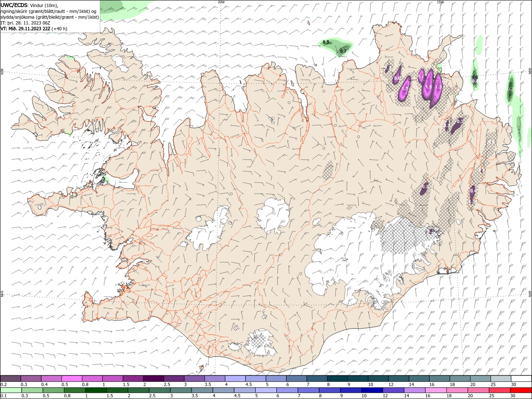The image size is (532, 399).
Task: Select the bright red rain swatch labeled 30
Action: pos(521,390)
